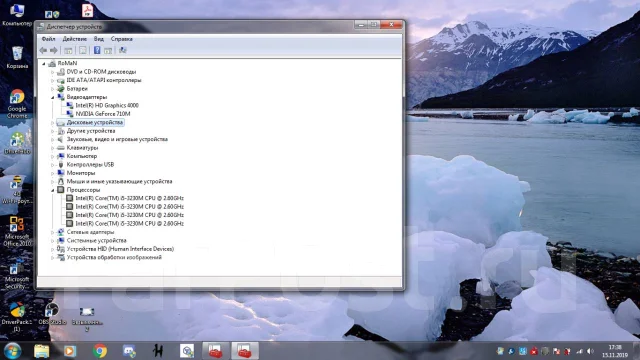Open Chrome from the taskbar
This screenshot has height=360, width=640.
pos(100,351)
